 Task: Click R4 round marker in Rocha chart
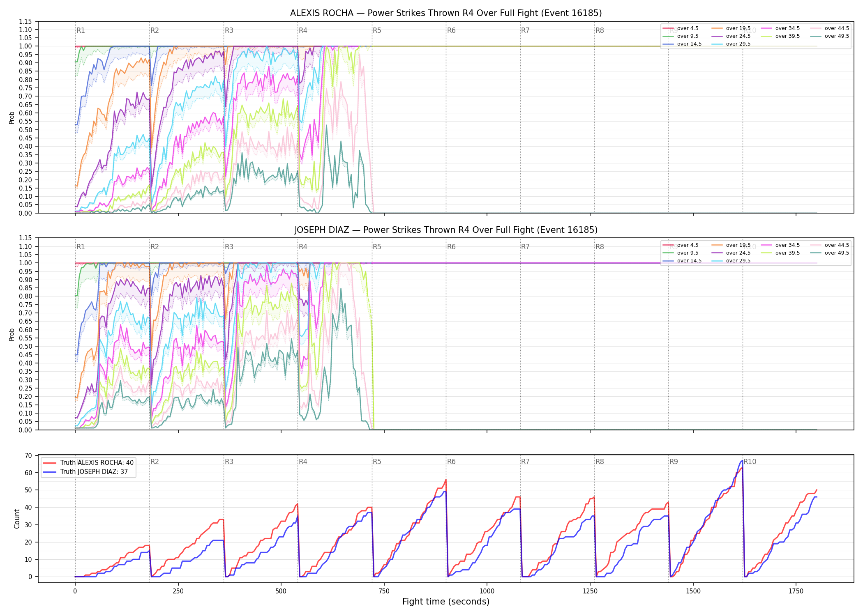point(303,30)
